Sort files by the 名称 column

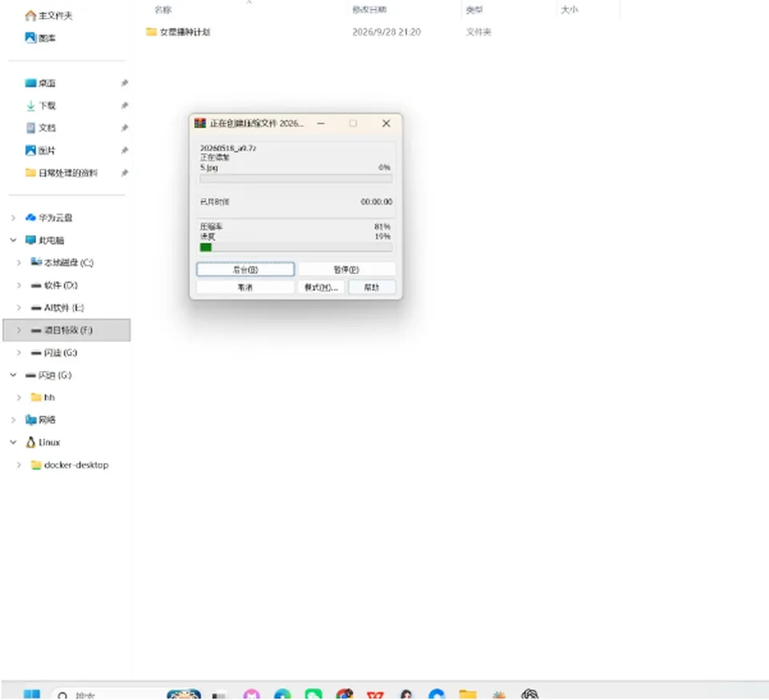[x=163, y=10]
